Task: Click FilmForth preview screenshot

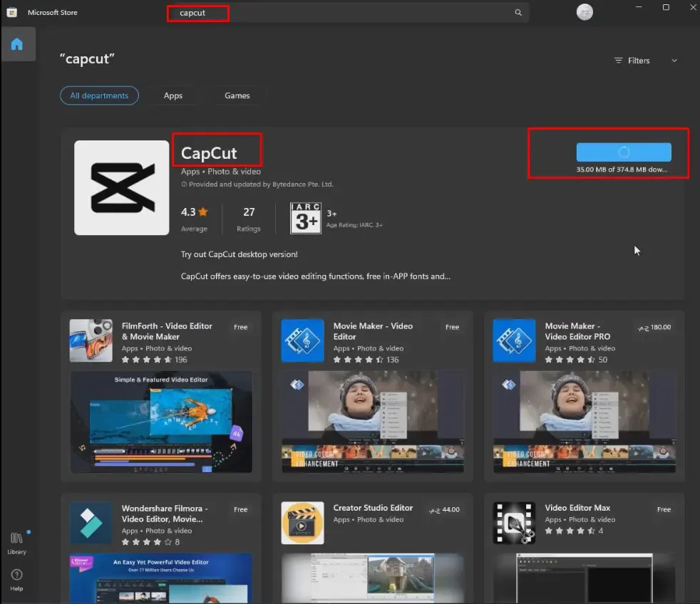Action: tap(161, 422)
